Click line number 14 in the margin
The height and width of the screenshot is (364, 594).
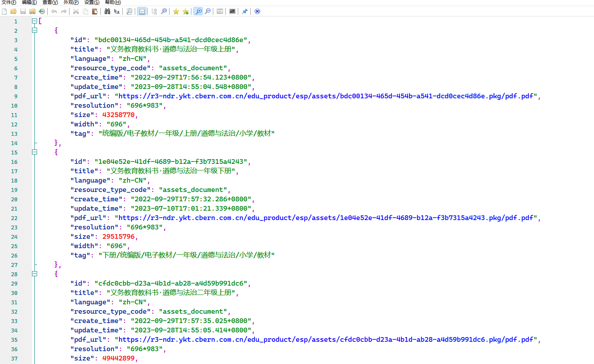pyautogui.click(x=14, y=143)
